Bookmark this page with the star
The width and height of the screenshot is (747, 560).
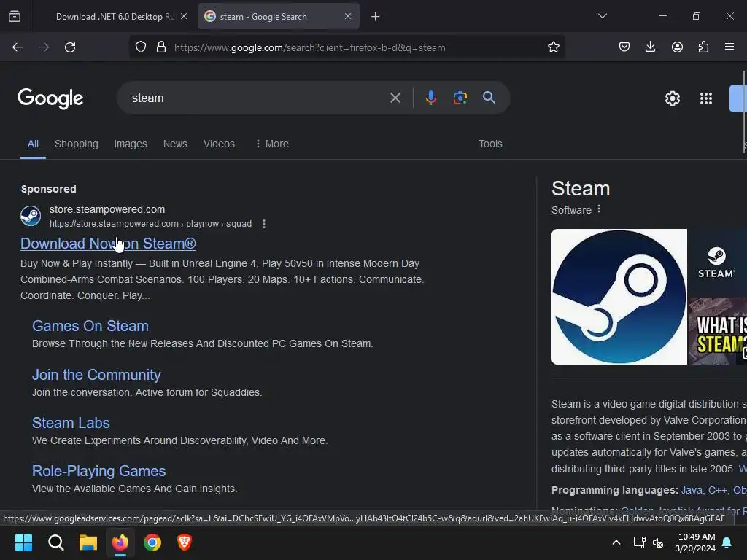(553, 47)
